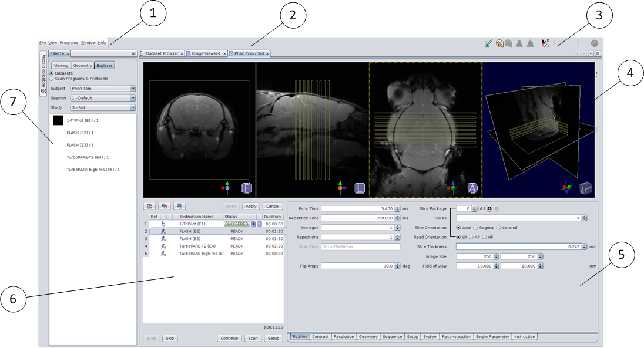Click the scan icon in TurboRARE-high-res row
This screenshot has width=644, height=348.
click(x=163, y=254)
